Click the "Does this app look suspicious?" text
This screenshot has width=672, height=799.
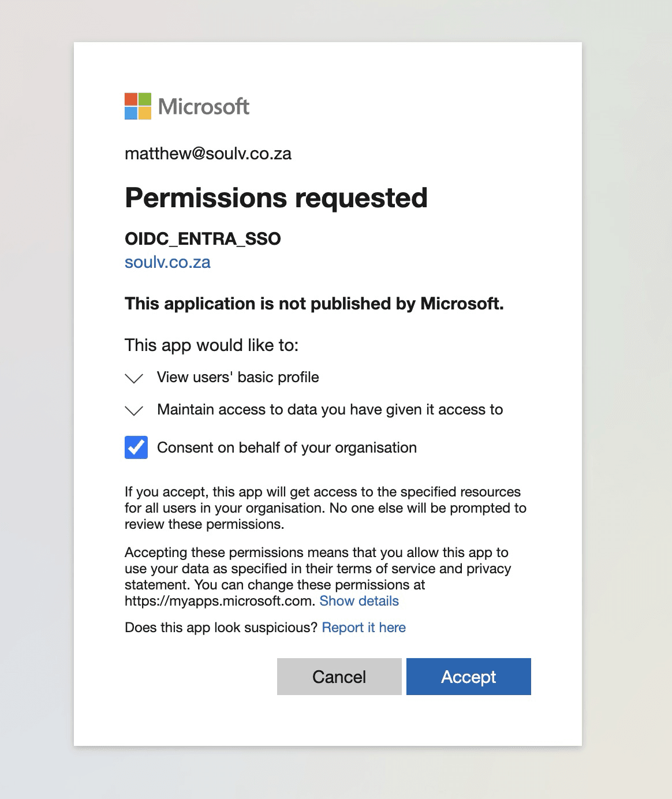[x=221, y=628]
